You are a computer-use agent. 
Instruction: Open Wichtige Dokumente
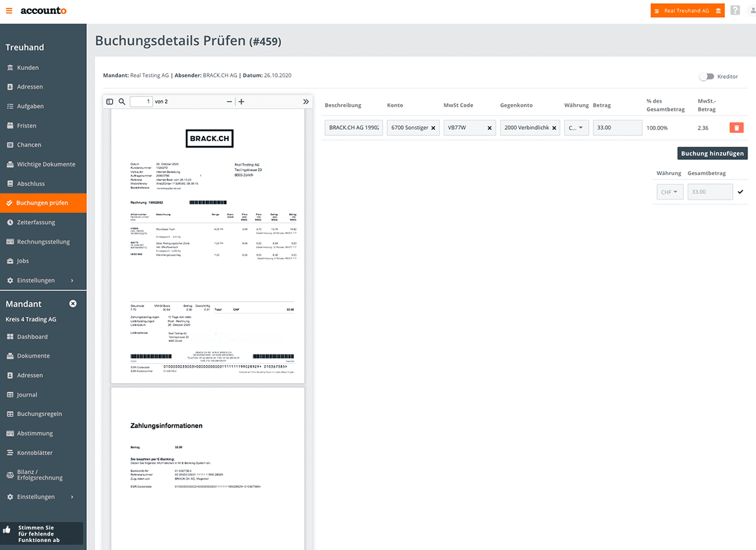(x=43, y=164)
